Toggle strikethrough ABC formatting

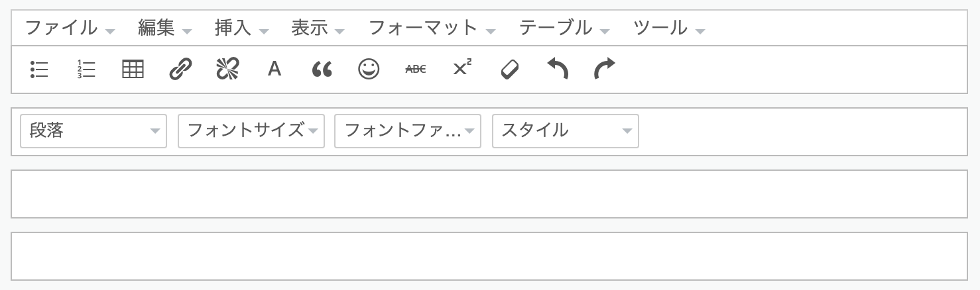pyautogui.click(x=416, y=69)
